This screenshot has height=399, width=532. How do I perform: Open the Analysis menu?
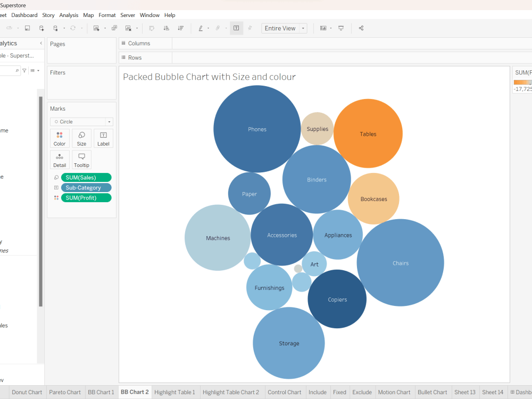click(69, 15)
